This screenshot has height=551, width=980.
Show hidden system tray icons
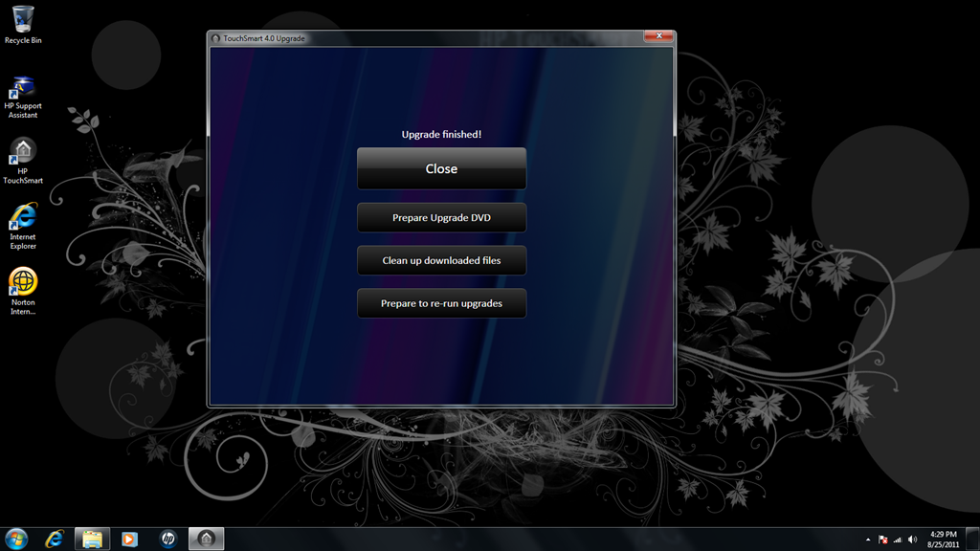pos(867,540)
